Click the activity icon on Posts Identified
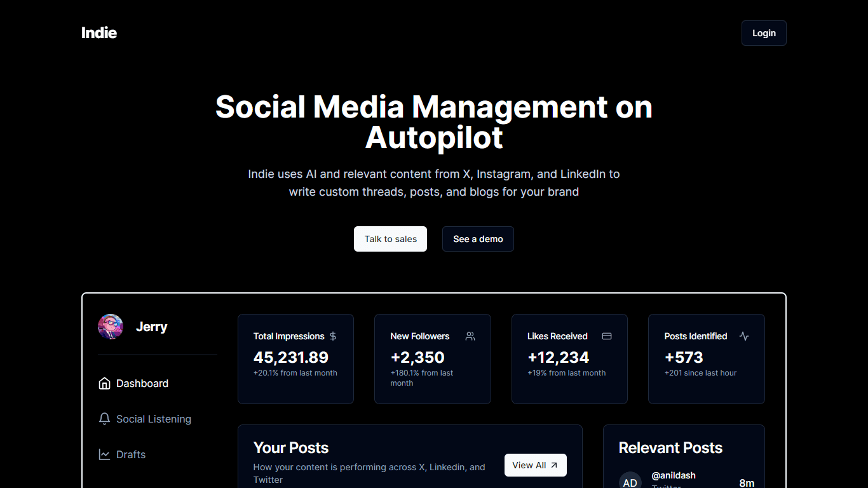Viewport: 868px width, 488px height. (x=744, y=336)
